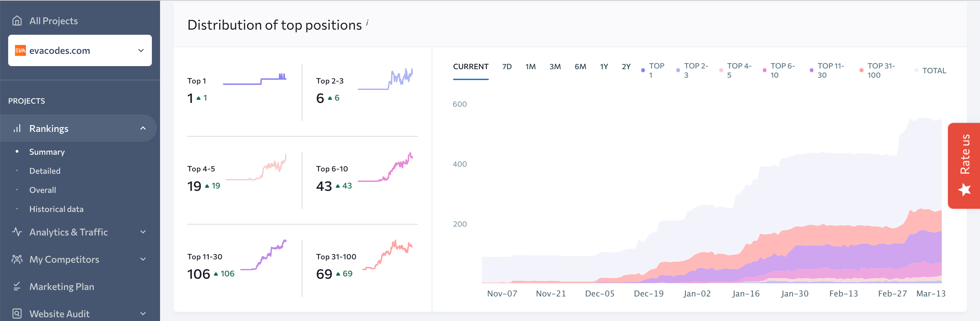The width and height of the screenshot is (980, 321).
Task: Toggle TOP 6-10 legend series
Action: [779, 71]
